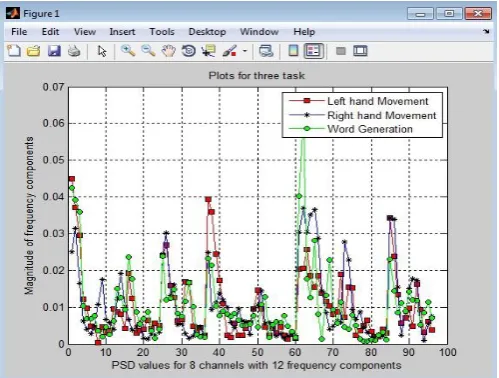Select the Brush data tool
Screen dimensions: 499x378
230,51
